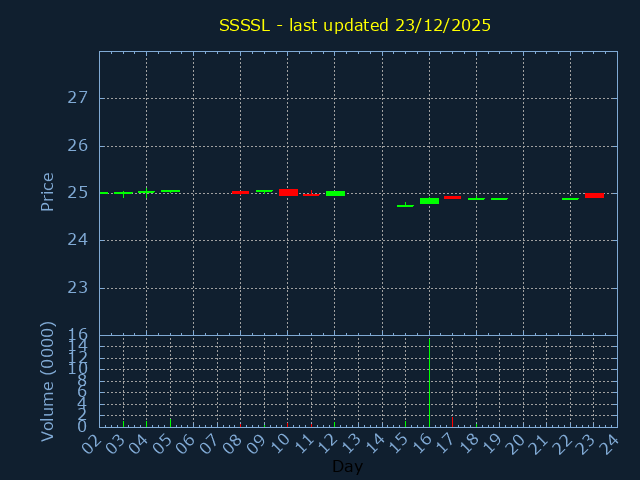The width and height of the screenshot is (640, 480).
Task: Select the red volume bar on day 17
Action: (x=453, y=422)
